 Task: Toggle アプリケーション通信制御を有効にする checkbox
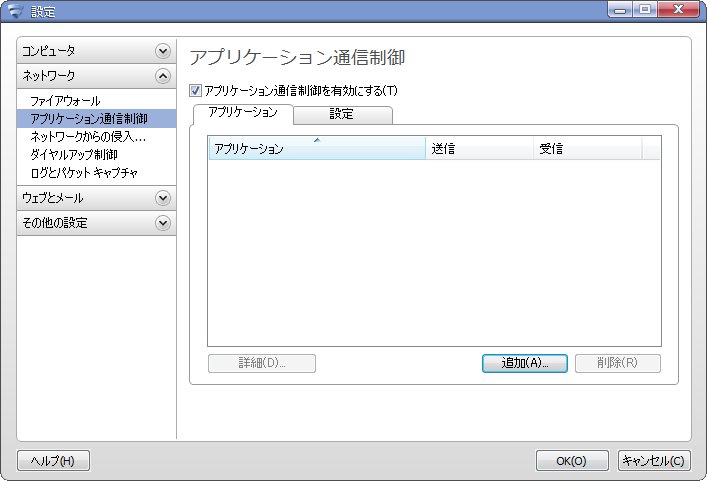195,91
